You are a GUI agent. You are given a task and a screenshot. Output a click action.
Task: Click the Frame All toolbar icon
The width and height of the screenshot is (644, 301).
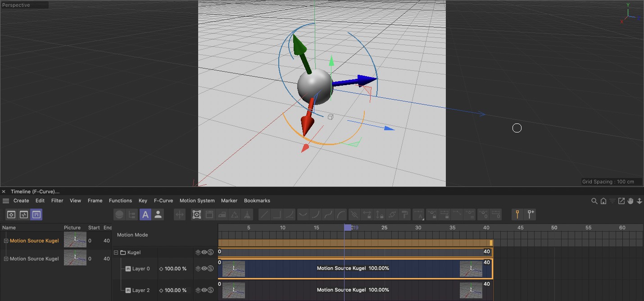point(197,214)
